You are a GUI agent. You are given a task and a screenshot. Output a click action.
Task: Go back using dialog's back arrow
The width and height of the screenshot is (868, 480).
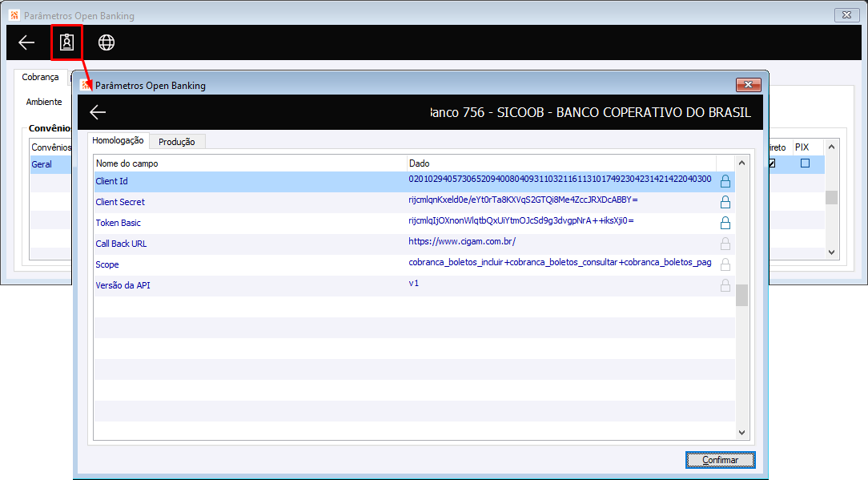[98, 112]
